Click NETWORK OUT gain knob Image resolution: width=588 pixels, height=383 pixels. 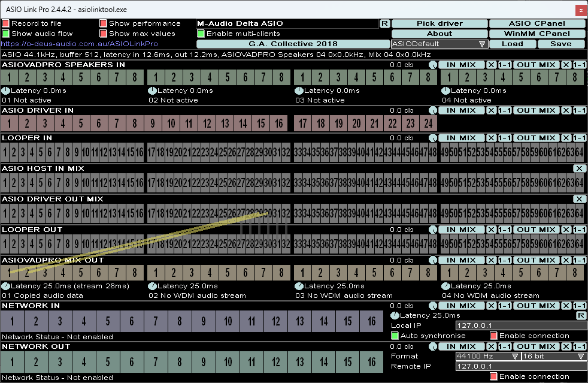click(433, 346)
